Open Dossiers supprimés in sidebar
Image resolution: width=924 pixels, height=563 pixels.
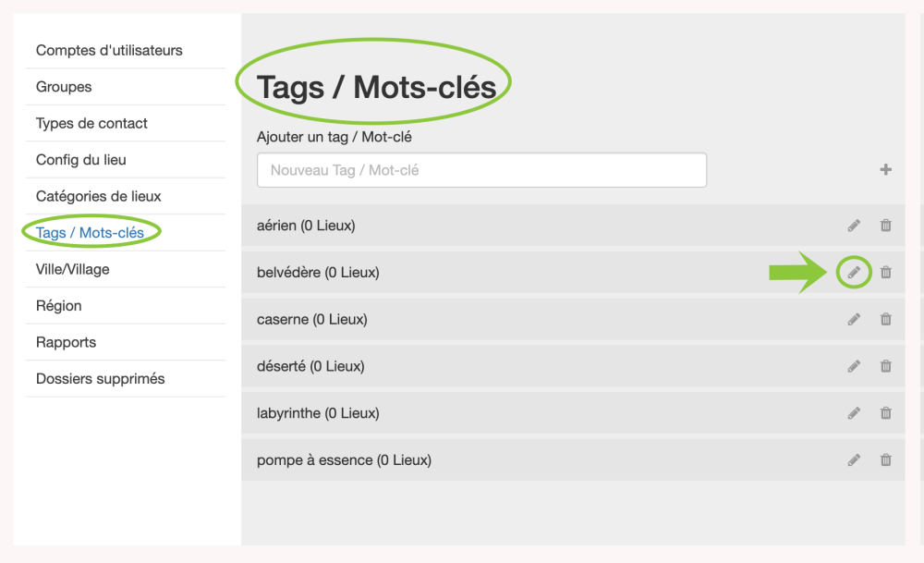[x=100, y=378]
